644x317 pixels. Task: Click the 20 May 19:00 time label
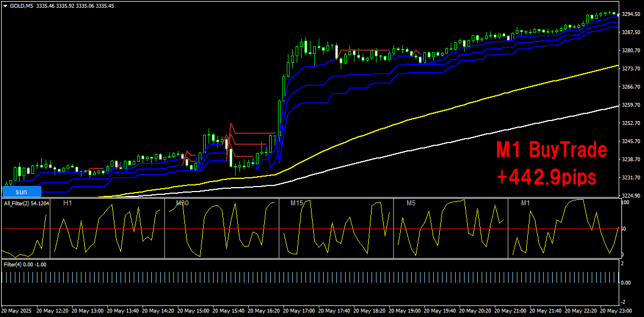click(404, 311)
